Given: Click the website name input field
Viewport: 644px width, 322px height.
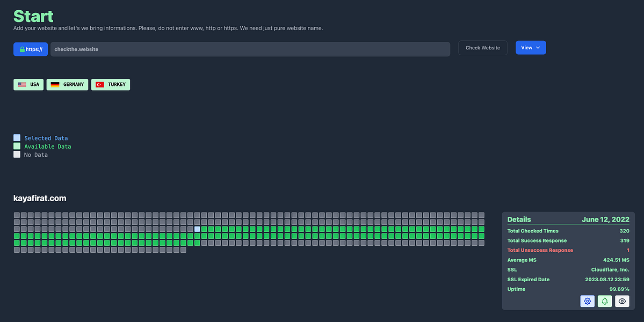Looking at the screenshot, I should 250,49.
